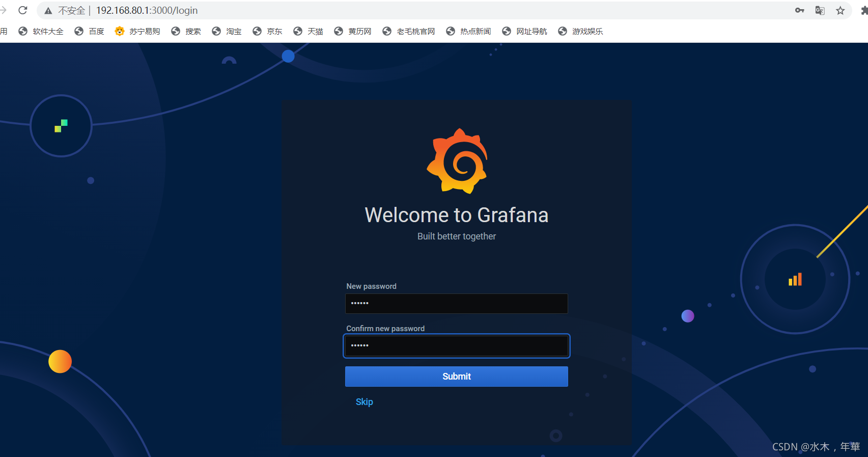
Task: Skip the password change
Action: tap(365, 402)
